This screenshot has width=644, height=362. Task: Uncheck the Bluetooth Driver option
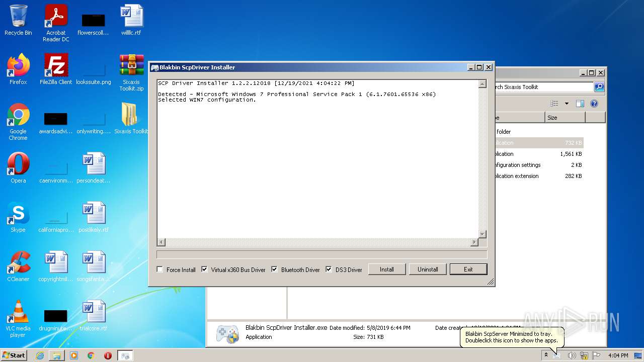coord(274,269)
